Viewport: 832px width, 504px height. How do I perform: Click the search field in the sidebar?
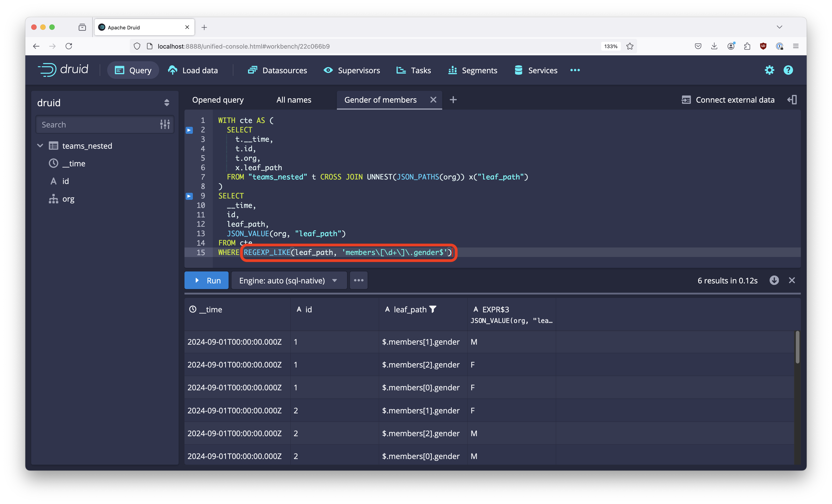[x=98, y=124]
